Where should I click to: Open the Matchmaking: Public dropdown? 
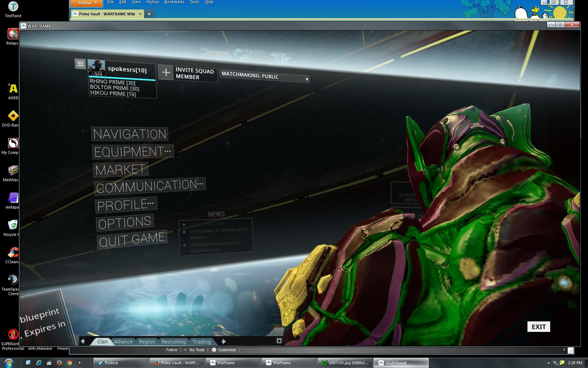coord(264,77)
